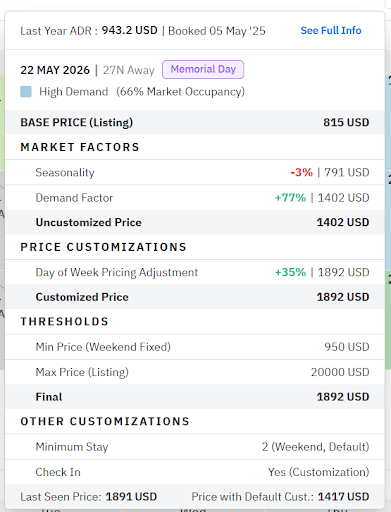Click the OTHER CUSTOMIZATIONS section heading
Image resolution: width=391 pixels, height=512 pixels.
(105, 421)
